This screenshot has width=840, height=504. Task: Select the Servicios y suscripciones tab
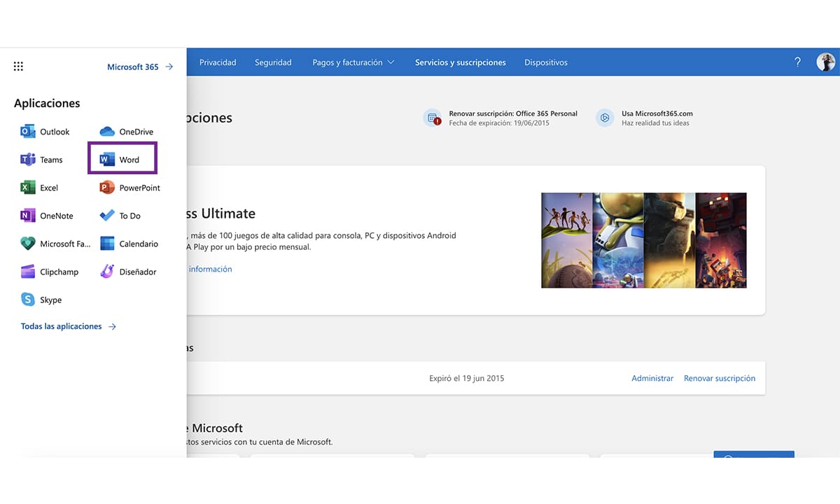[461, 62]
